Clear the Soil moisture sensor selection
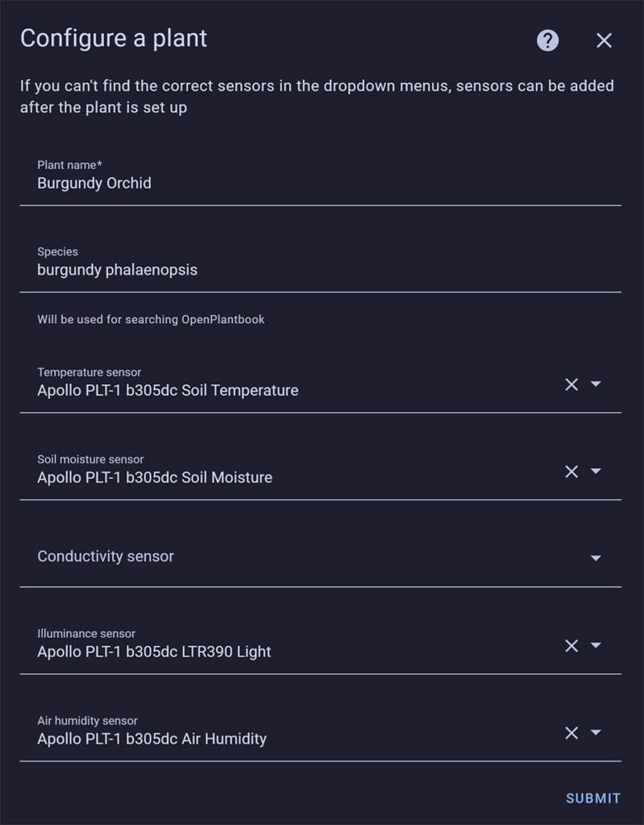 coord(571,471)
